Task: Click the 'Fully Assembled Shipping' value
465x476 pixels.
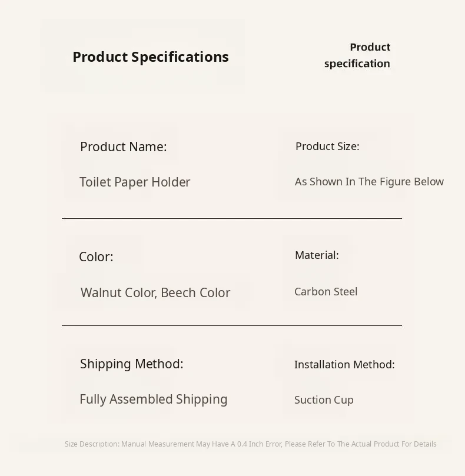Action: [x=153, y=400]
